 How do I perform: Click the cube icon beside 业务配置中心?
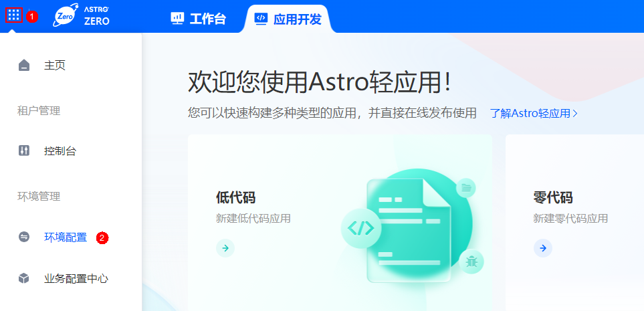click(x=24, y=279)
